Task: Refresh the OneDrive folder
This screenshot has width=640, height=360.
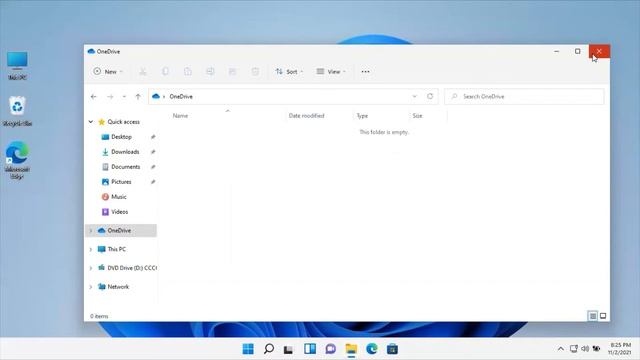Action: coord(430,96)
